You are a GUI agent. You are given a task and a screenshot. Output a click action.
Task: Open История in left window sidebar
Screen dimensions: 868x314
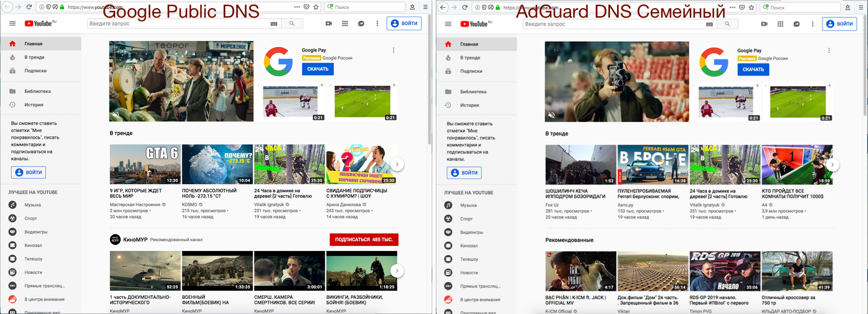click(x=41, y=104)
